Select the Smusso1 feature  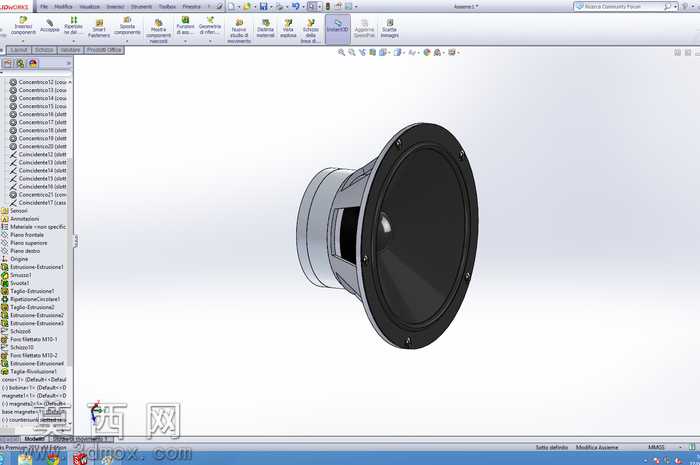click(17, 275)
